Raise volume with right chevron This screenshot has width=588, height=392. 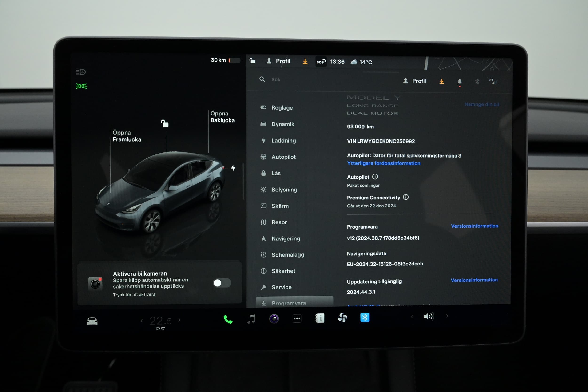click(447, 316)
